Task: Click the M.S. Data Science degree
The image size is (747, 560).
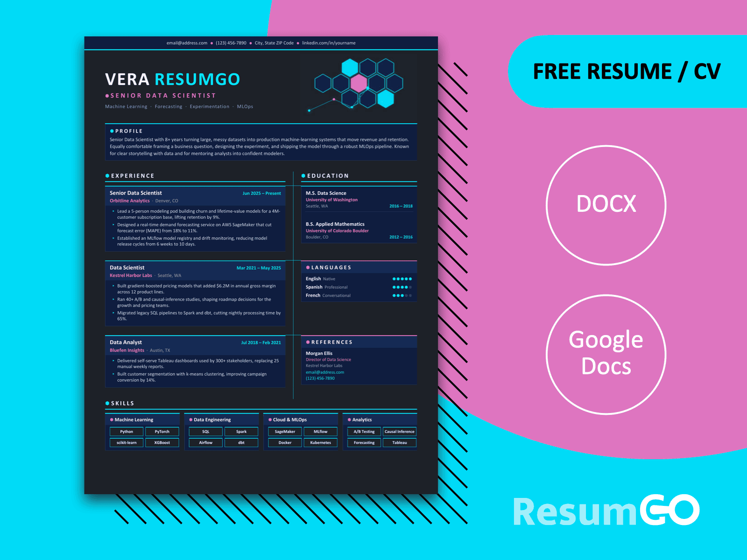Action: coord(326,193)
